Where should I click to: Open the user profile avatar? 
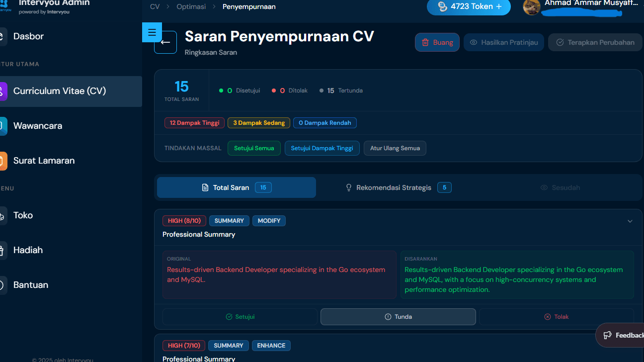532,7
